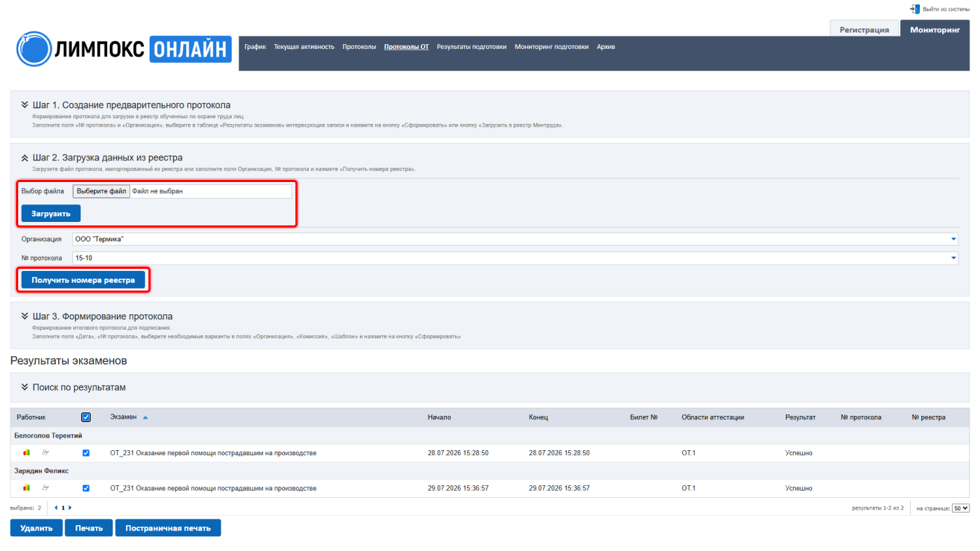Image resolution: width=980 pixels, height=551 pixels.
Task: Click the Печать button
Action: tap(89, 528)
